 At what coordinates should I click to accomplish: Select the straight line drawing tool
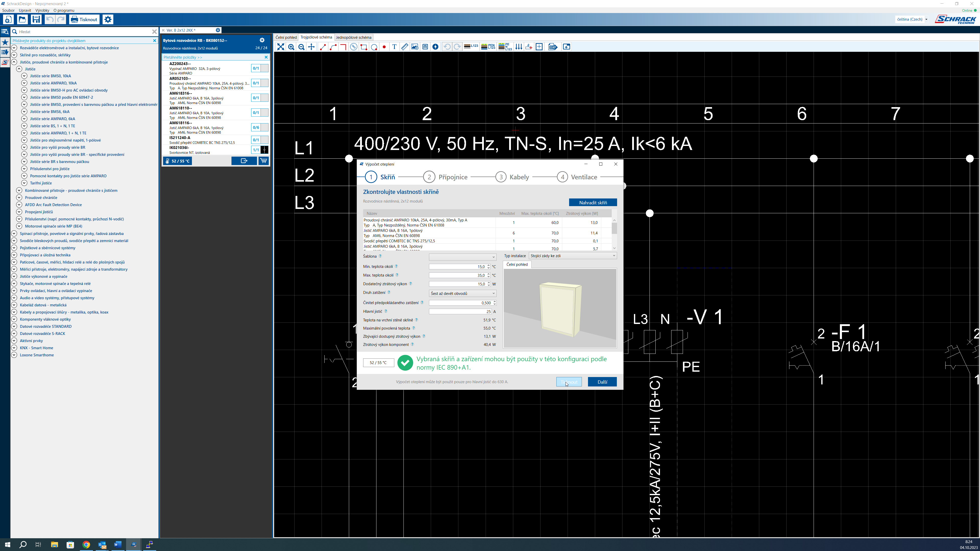tap(323, 47)
